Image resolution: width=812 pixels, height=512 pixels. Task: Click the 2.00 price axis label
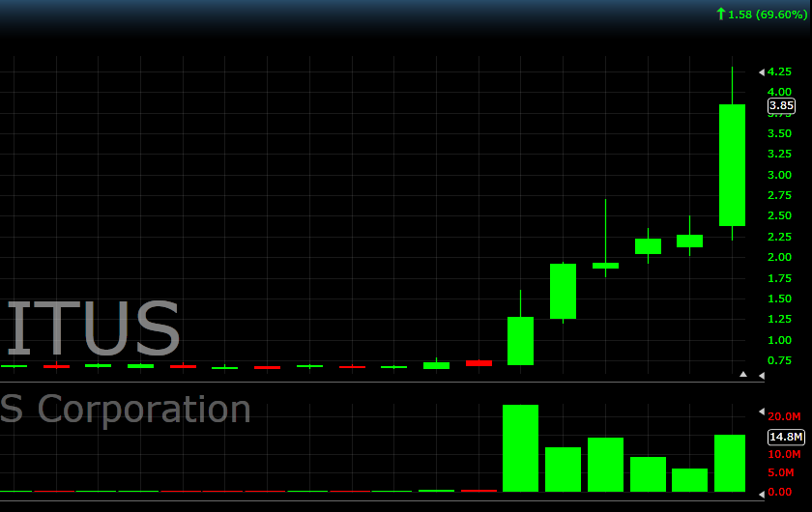click(x=779, y=257)
